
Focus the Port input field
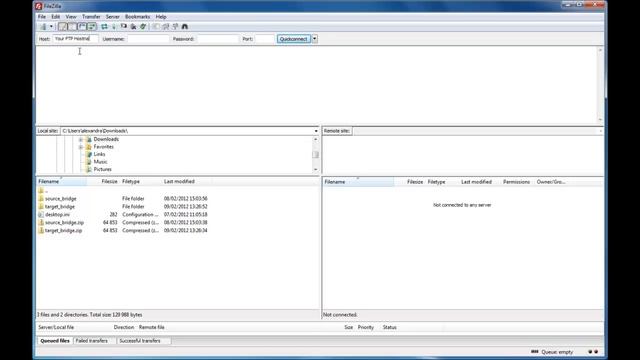pyautogui.click(x=264, y=39)
